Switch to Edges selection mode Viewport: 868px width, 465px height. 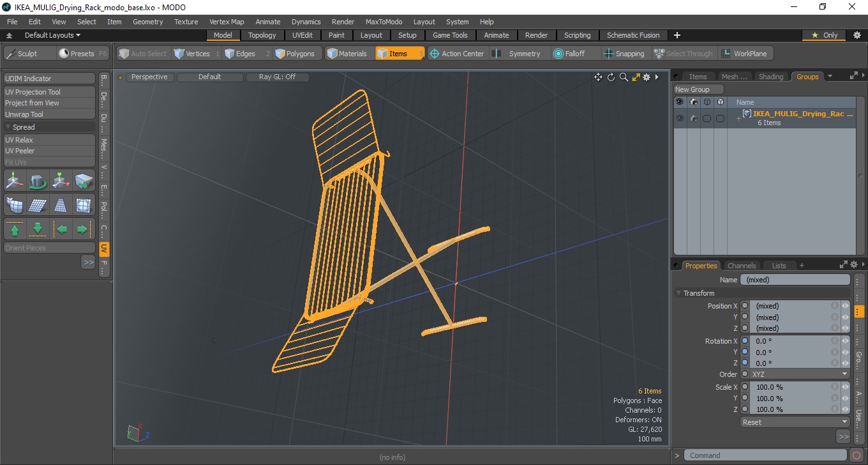246,54
